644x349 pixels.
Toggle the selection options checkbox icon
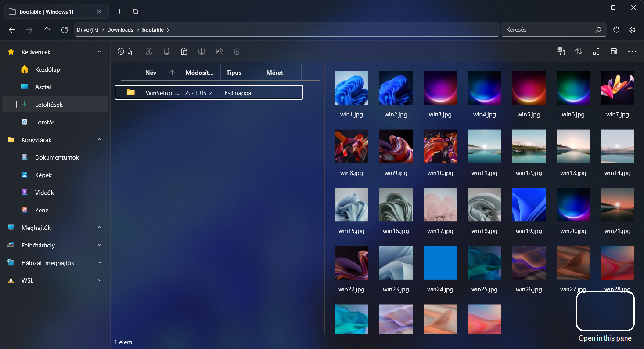561,51
